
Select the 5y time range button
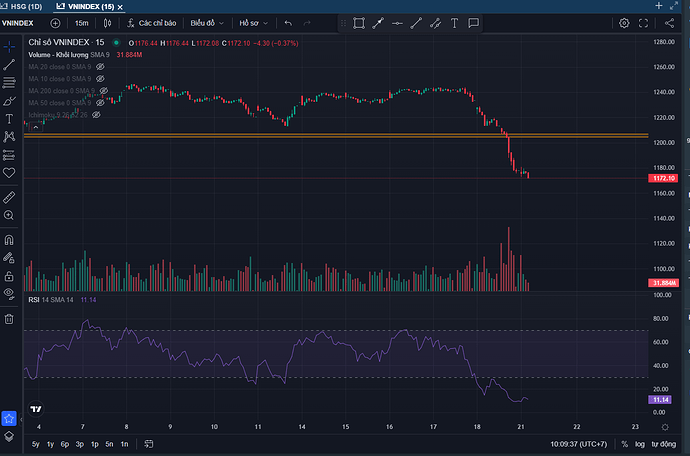36,444
